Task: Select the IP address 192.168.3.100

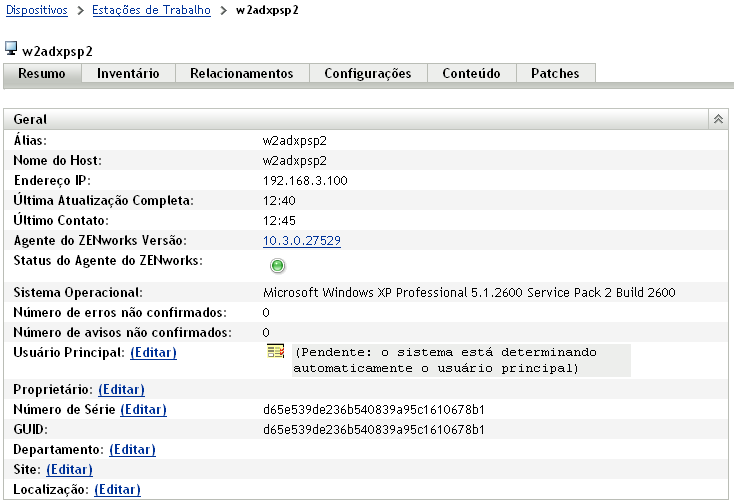Action: (305, 181)
